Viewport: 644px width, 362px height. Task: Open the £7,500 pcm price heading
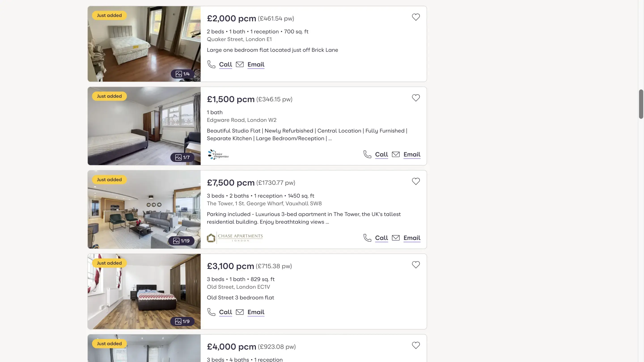[x=231, y=183]
